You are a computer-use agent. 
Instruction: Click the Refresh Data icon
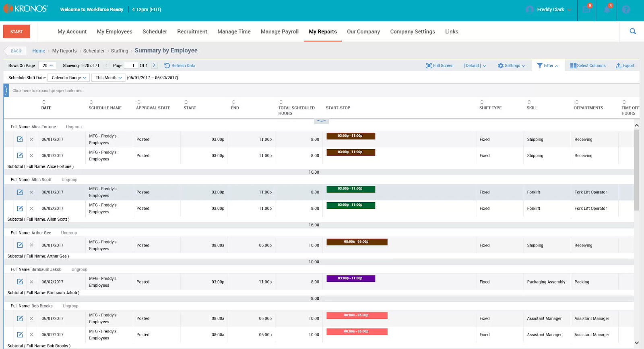[x=167, y=66]
